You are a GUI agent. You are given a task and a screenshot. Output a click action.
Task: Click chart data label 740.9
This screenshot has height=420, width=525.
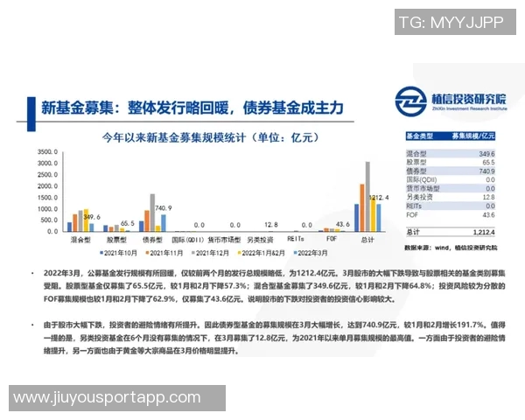(x=163, y=208)
